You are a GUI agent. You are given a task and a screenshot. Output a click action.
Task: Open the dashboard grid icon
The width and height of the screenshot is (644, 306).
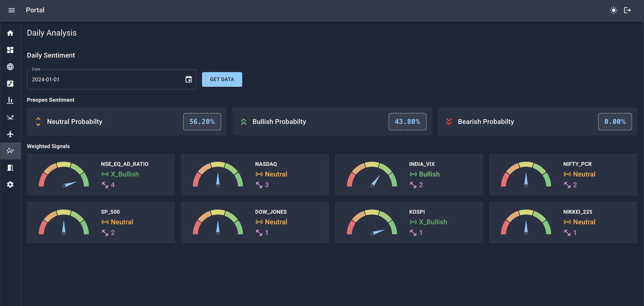[x=10, y=50]
